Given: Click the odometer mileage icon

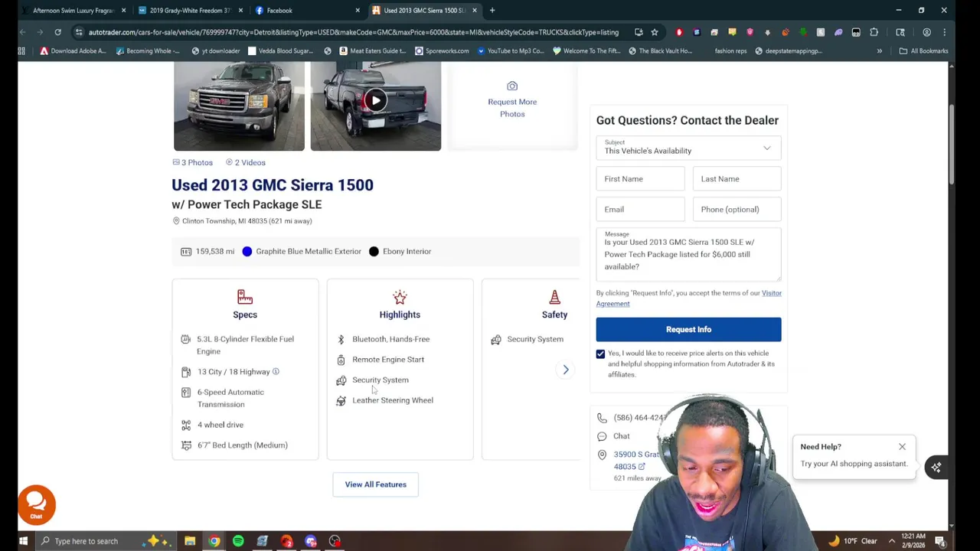Looking at the screenshot, I should (x=186, y=252).
